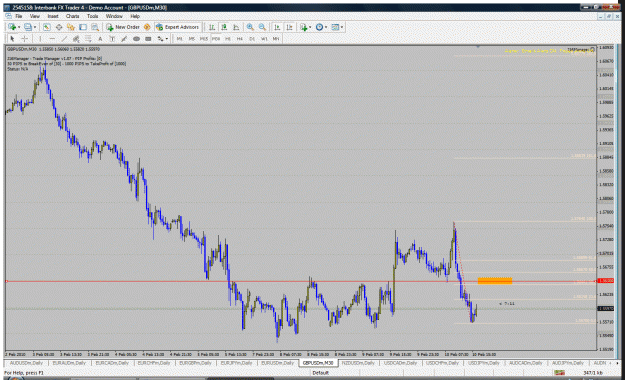Open the Charts menu
Screen dimensions: 625x380
(x=72, y=16)
